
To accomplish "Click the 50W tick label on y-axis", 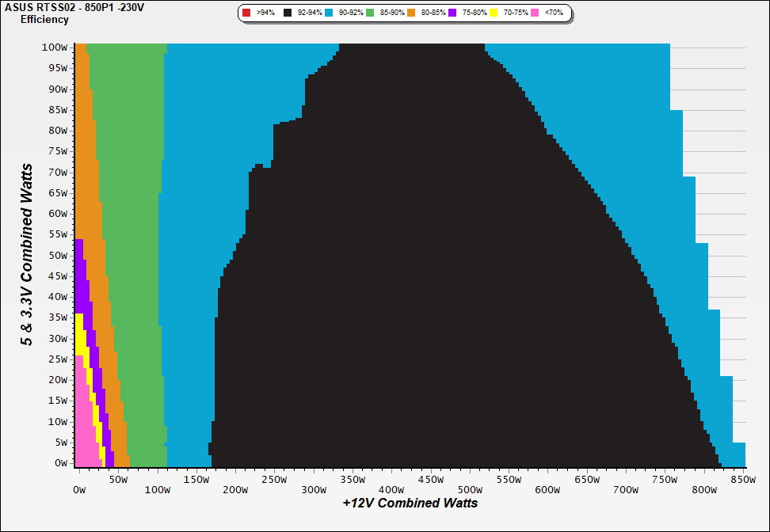I will pyautogui.click(x=58, y=255).
